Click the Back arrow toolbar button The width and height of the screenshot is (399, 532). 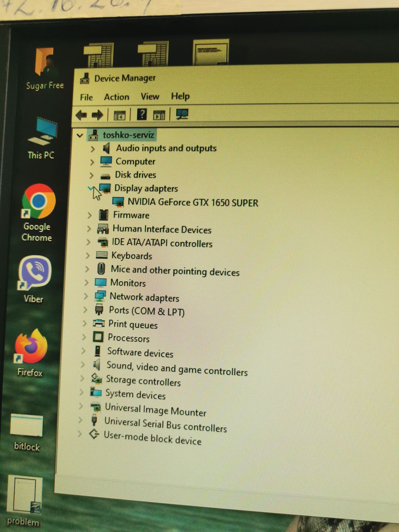point(81,115)
